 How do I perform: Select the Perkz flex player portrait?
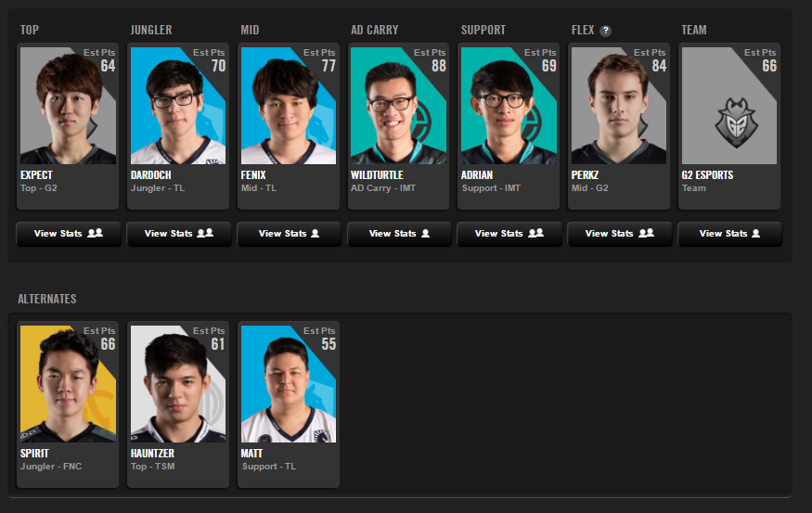tap(619, 106)
